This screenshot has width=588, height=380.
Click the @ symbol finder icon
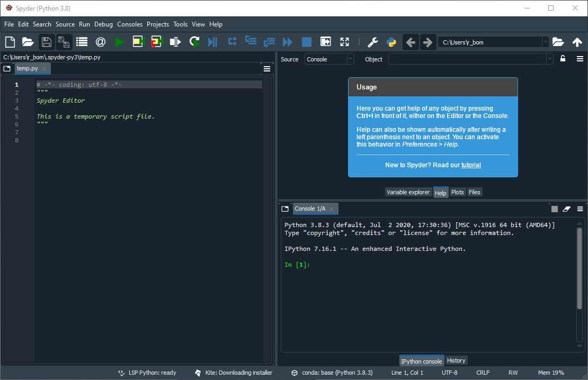tap(101, 42)
